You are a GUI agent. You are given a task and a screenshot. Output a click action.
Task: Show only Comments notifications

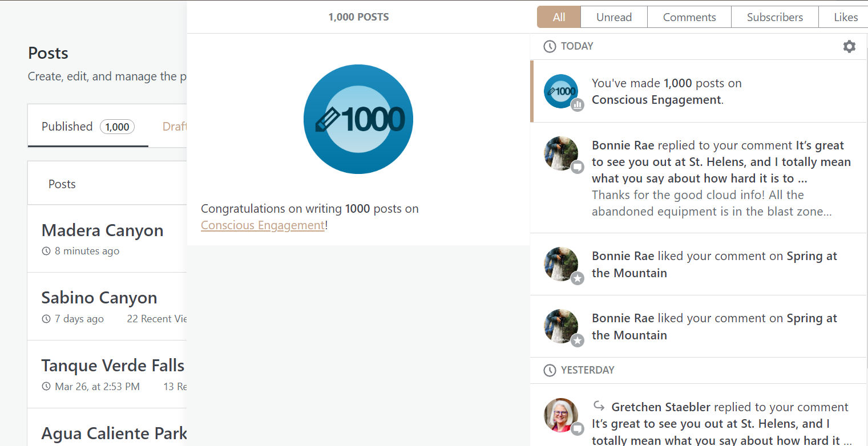pos(689,17)
